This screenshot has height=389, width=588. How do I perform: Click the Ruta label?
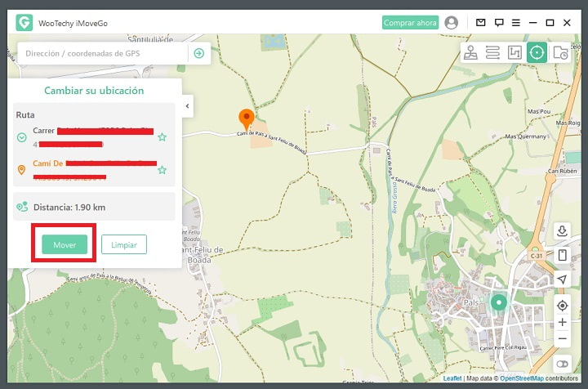tap(25, 114)
